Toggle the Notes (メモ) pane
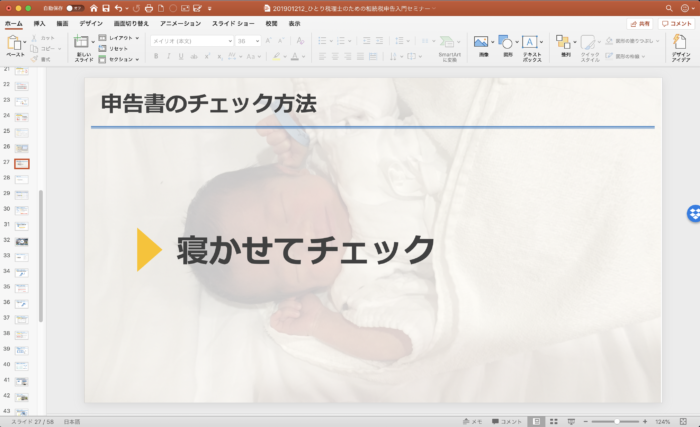The image size is (700, 427). pos(475,421)
